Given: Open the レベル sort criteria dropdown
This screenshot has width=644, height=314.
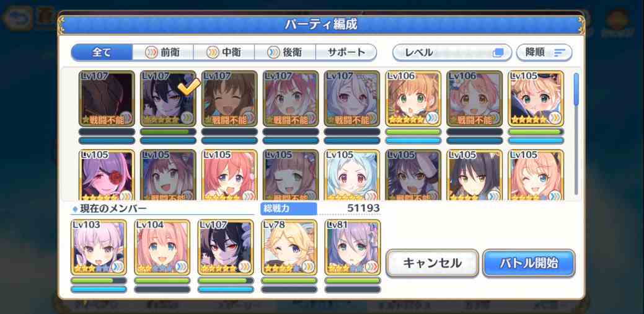Looking at the screenshot, I should pos(452,53).
